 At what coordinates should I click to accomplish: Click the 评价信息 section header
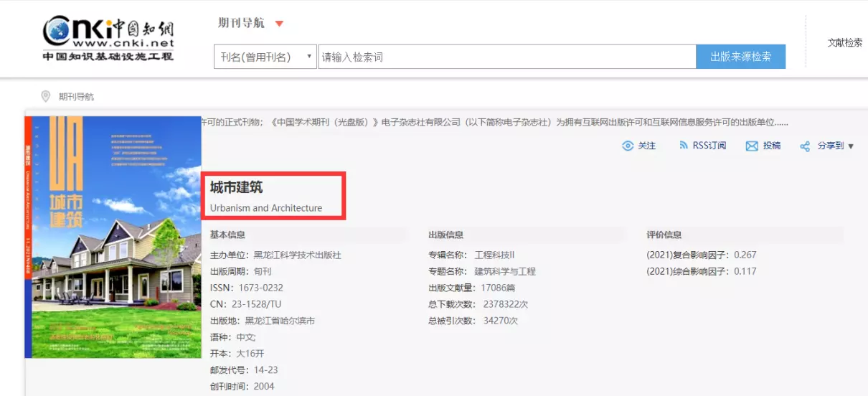point(664,235)
